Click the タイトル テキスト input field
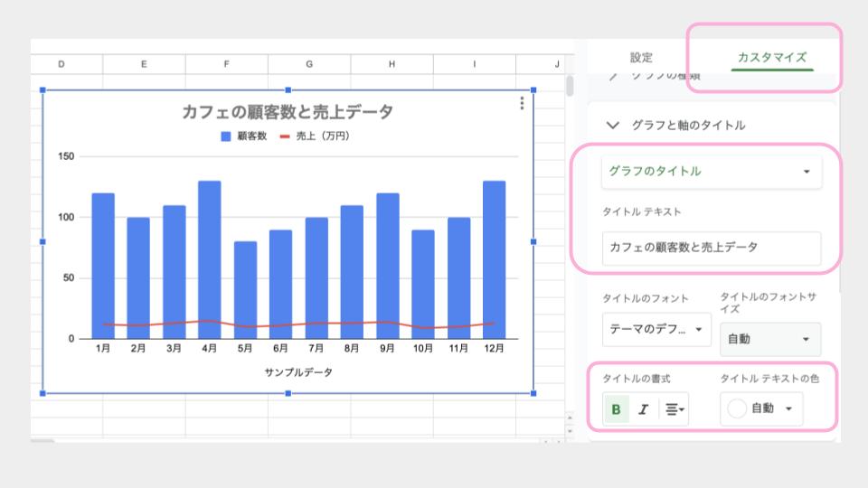 click(712, 247)
